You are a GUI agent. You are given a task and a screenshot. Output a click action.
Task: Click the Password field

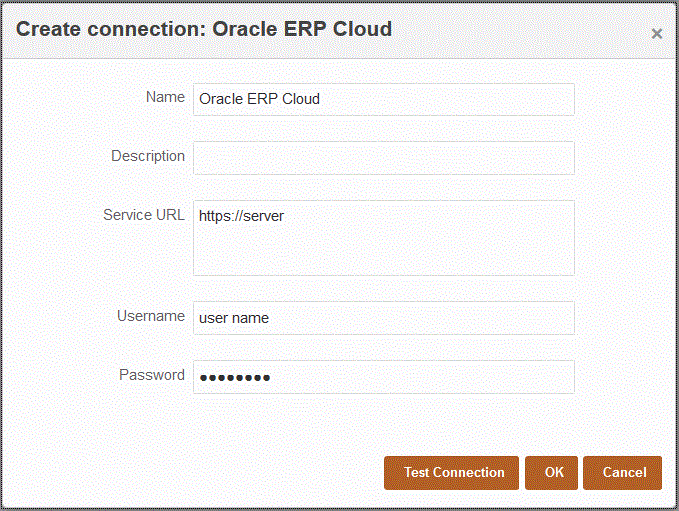point(383,377)
